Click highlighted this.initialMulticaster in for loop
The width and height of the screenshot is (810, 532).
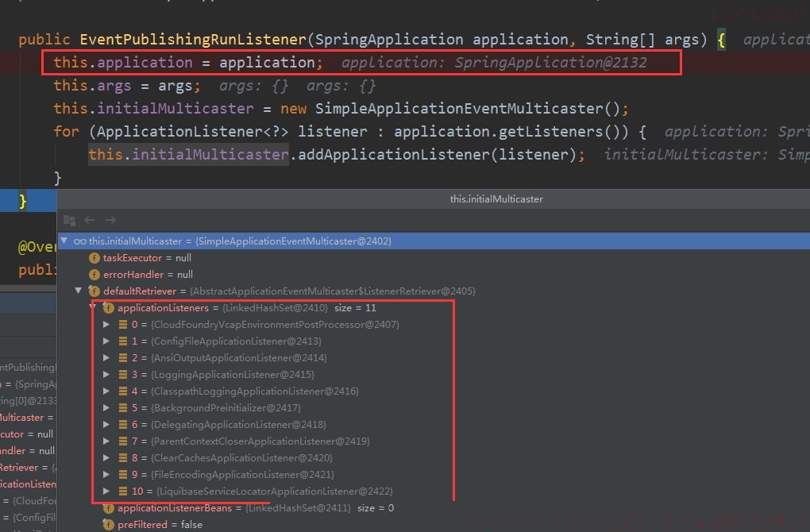[188, 154]
